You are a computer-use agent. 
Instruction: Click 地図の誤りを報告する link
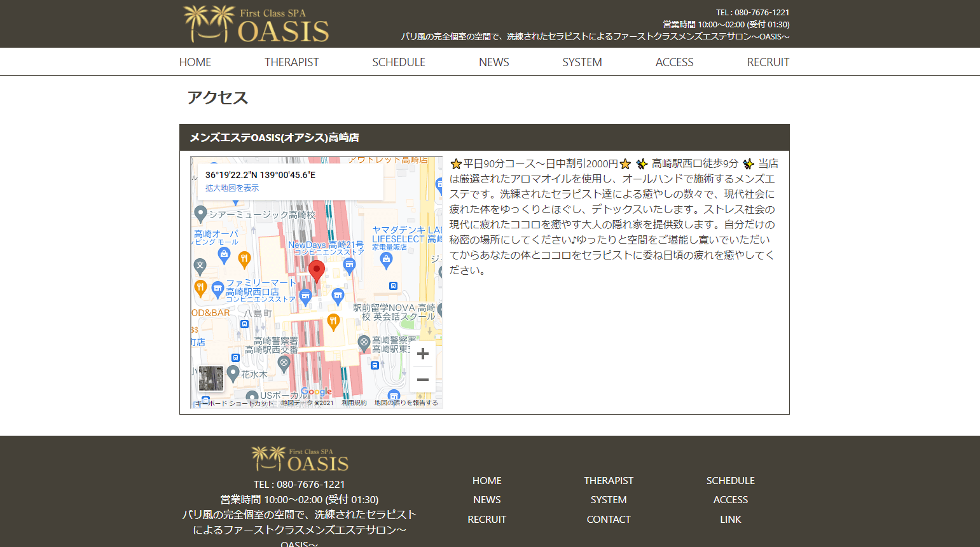click(x=406, y=403)
